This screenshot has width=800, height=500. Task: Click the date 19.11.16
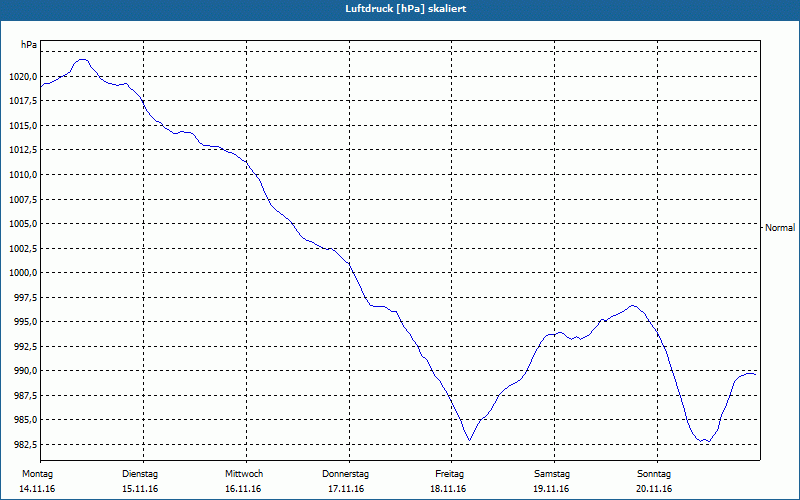pos(551,489)
